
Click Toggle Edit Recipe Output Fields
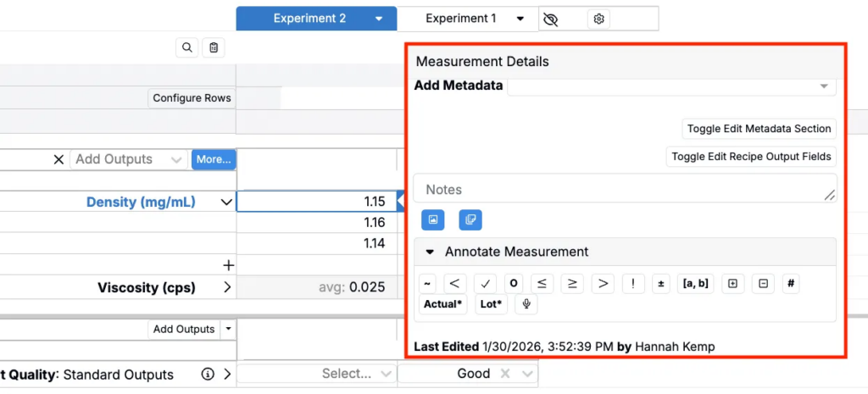751,157
